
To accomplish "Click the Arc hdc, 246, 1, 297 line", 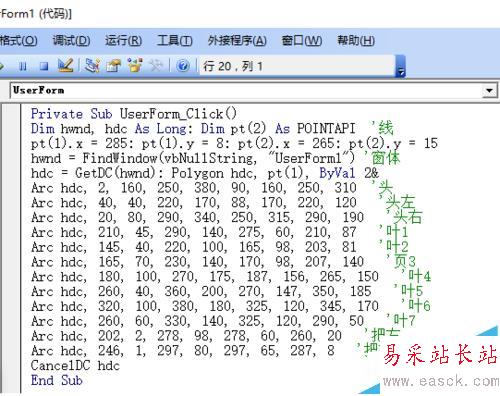I will pos(183,350).
